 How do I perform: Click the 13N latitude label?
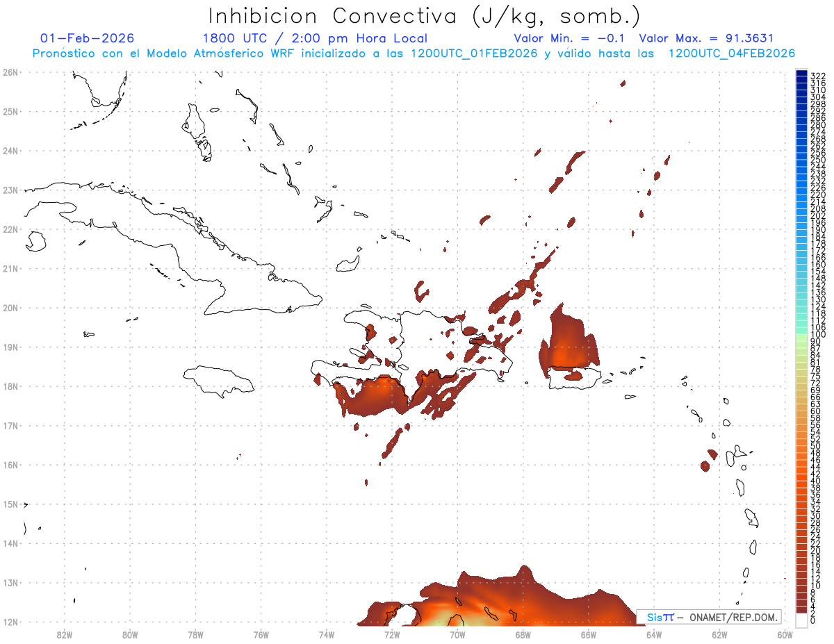pos(10,583)
